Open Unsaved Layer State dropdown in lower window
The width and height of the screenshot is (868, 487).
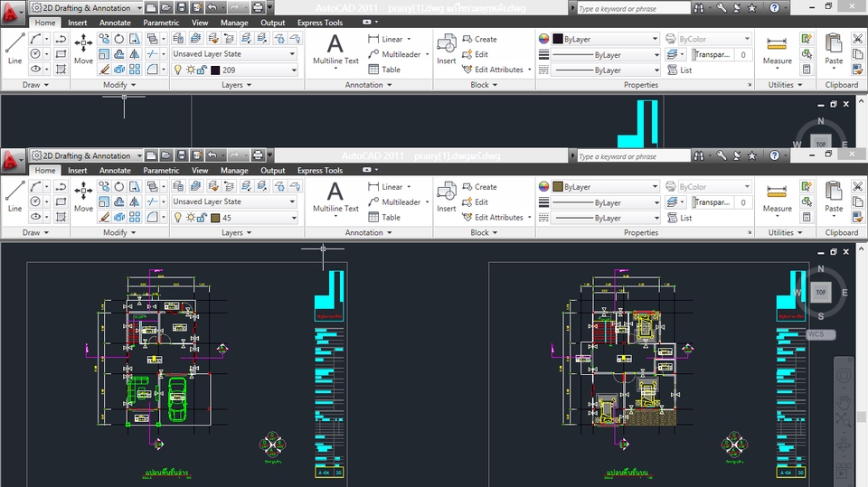pyautogui.click(x=234, y=201)
